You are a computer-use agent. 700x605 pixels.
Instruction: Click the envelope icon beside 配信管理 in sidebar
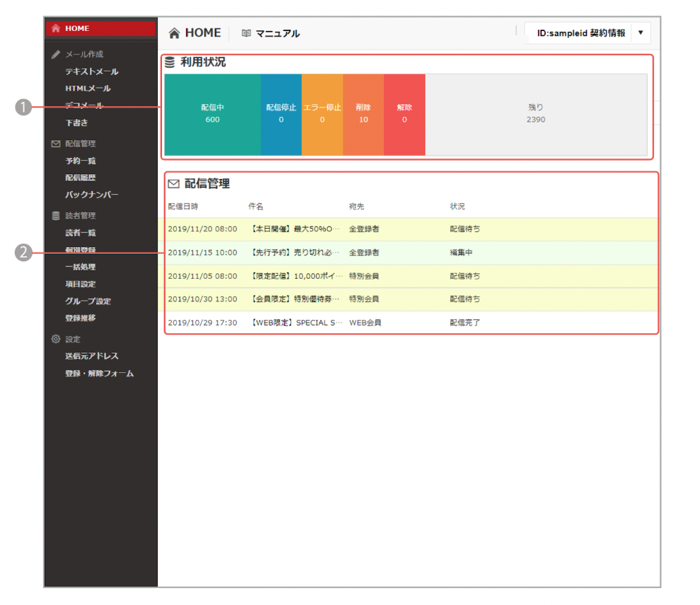pos(56,144)
